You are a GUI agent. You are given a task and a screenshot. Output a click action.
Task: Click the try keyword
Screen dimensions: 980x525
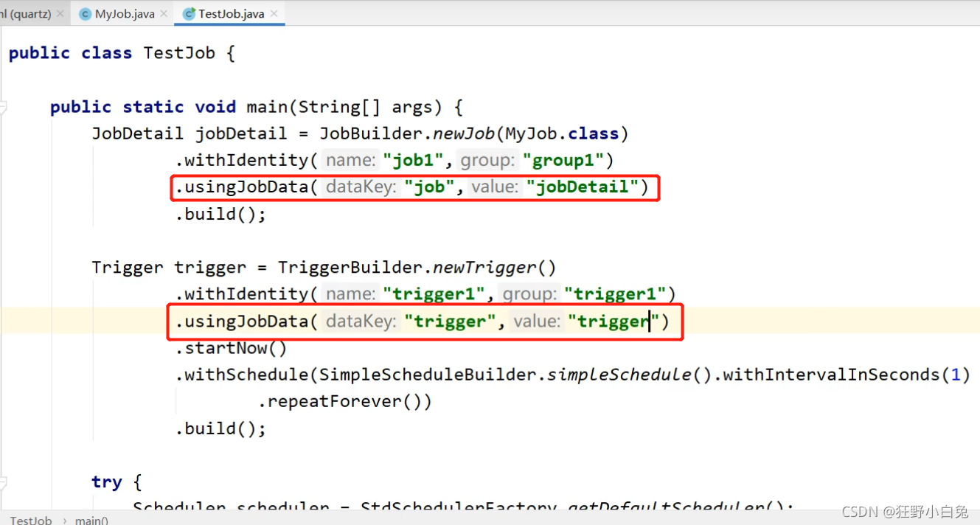tap(107, 482)
